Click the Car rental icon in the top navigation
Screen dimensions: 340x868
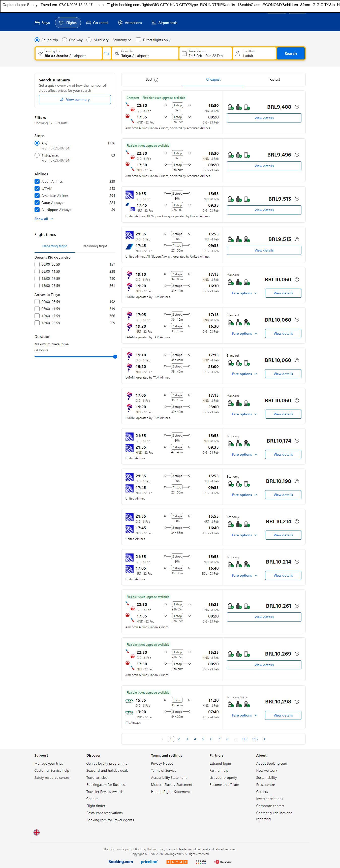pos(89,23)
